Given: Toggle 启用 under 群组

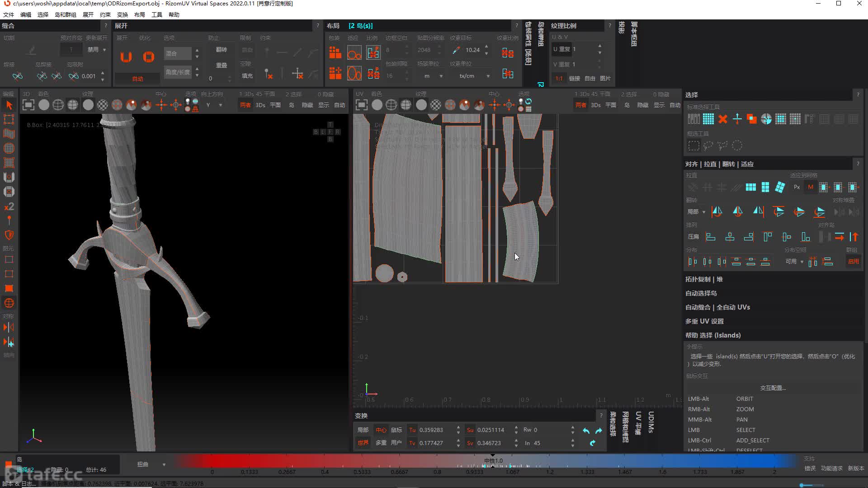Looking at the screenshot, I should click(x=853, y=262).
